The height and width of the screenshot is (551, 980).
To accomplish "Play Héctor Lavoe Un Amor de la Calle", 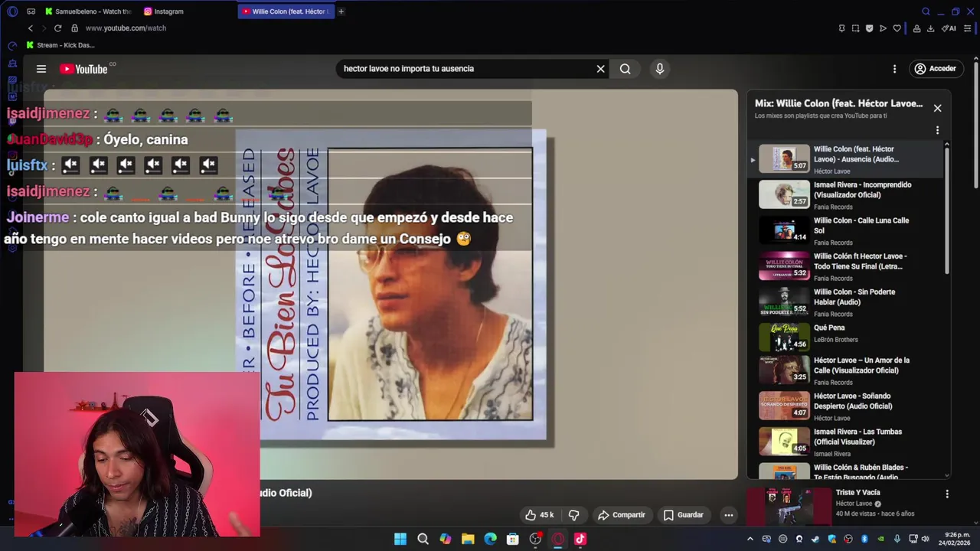I will 844,370.
